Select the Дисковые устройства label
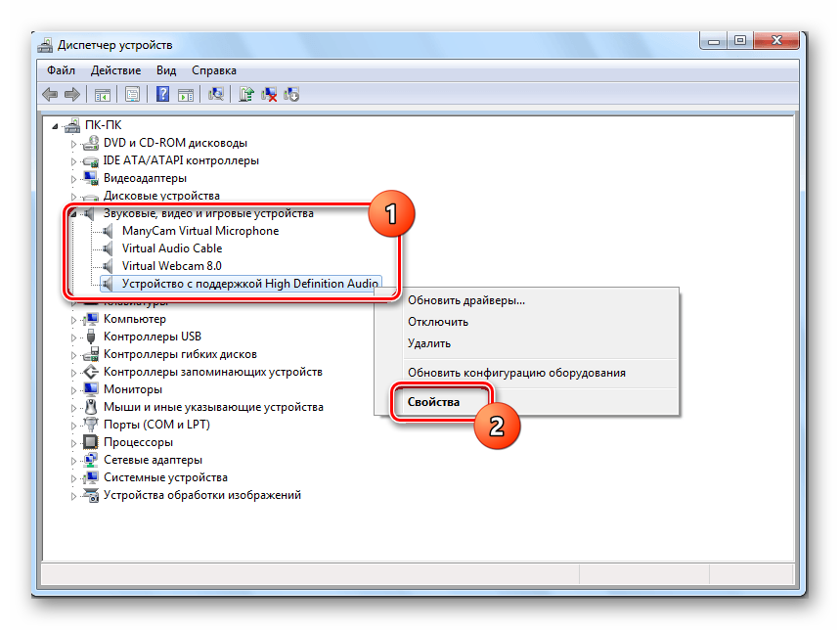Image resolution: width=840 pixels, height=630 pixels. 161,196
